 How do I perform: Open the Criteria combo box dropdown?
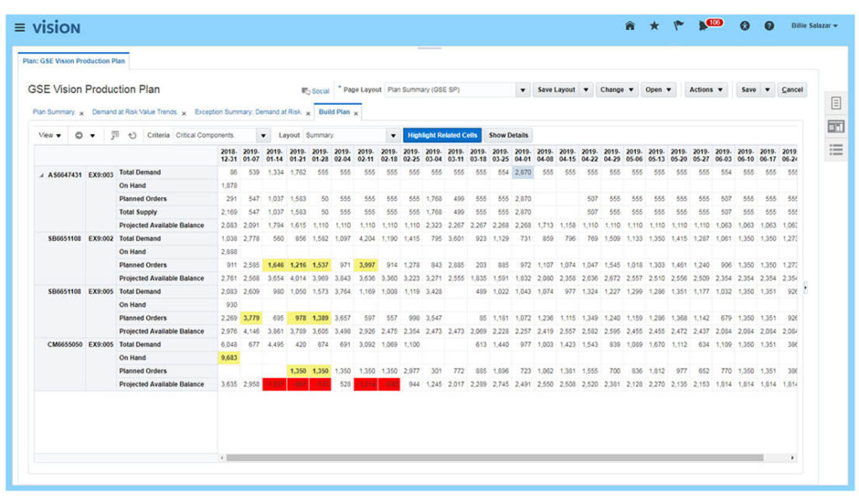click(x=263, y=135)
